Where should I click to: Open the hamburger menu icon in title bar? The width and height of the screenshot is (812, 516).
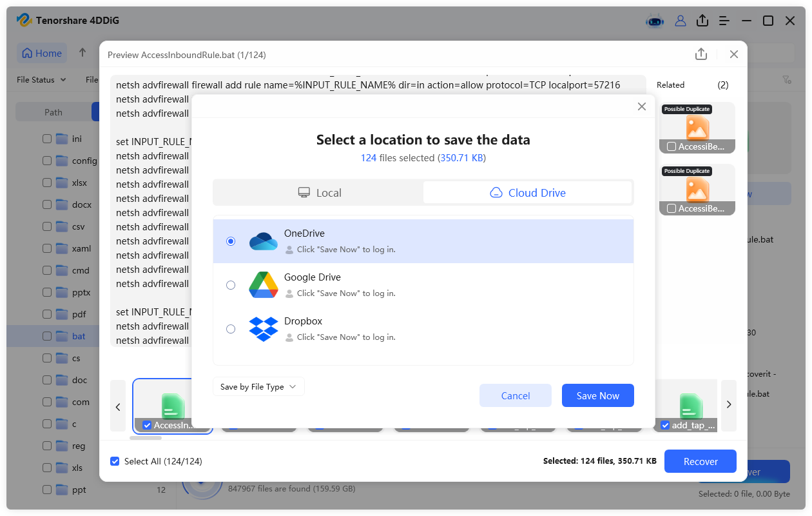(x=724, y=21)
